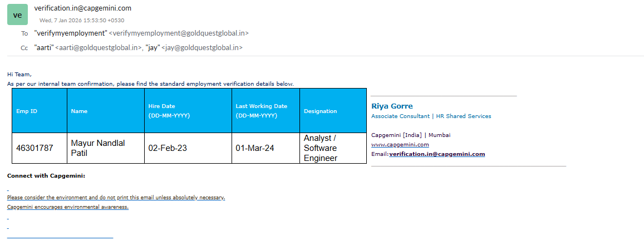Click the "Last Working Date" column header

tap(261, 106)
